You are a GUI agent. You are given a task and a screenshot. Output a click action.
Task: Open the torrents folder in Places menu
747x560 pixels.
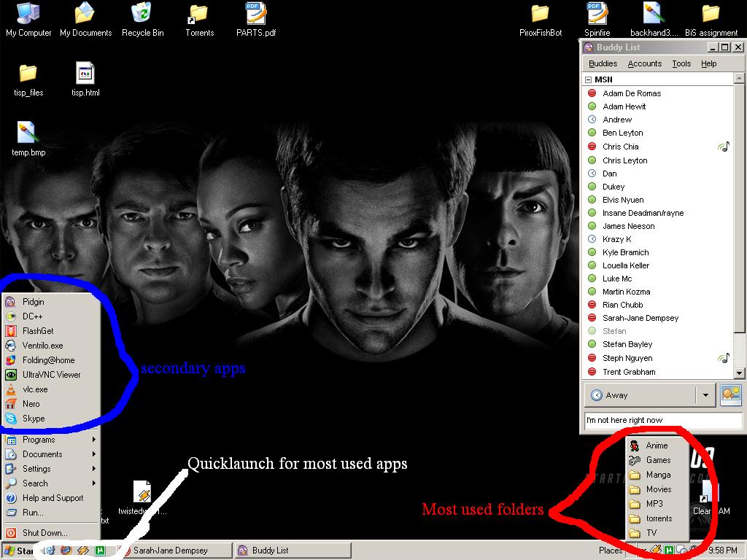tap(657, 518)
